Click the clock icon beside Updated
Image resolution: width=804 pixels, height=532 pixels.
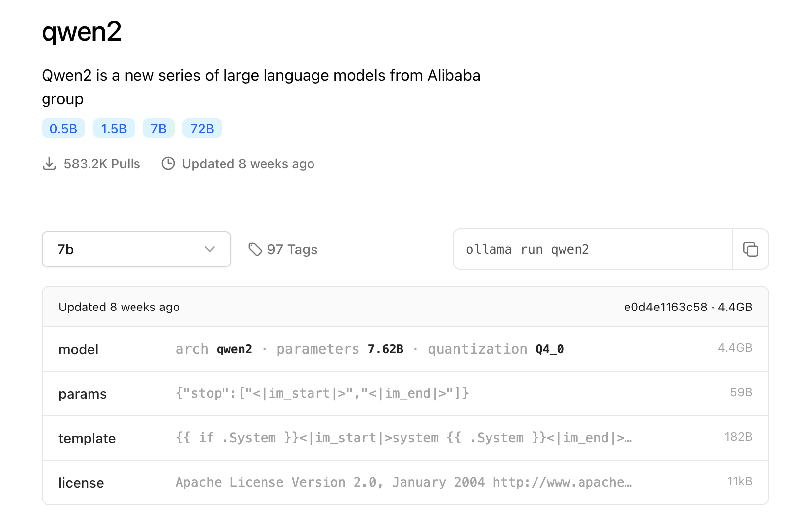168,164
